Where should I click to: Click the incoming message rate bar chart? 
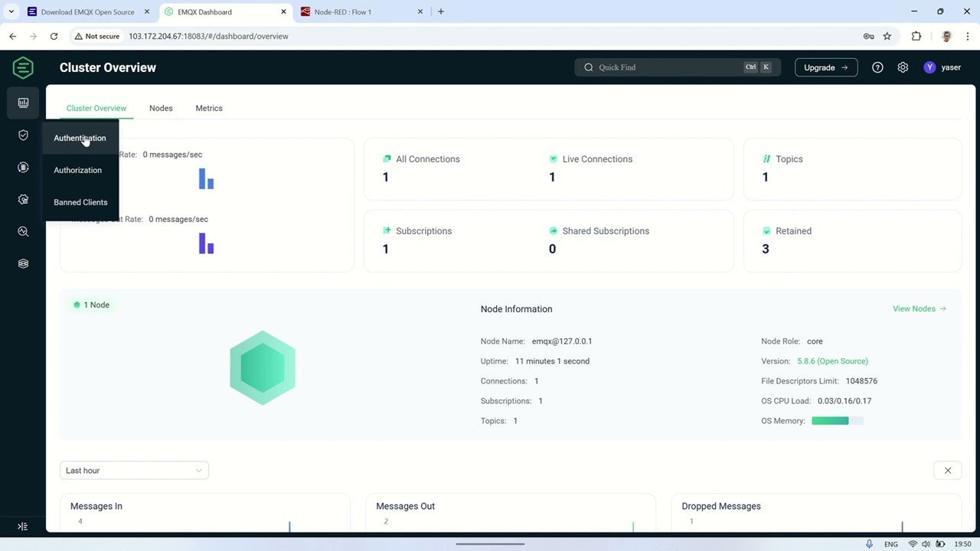pyautogui.click(x=206, y=178)
